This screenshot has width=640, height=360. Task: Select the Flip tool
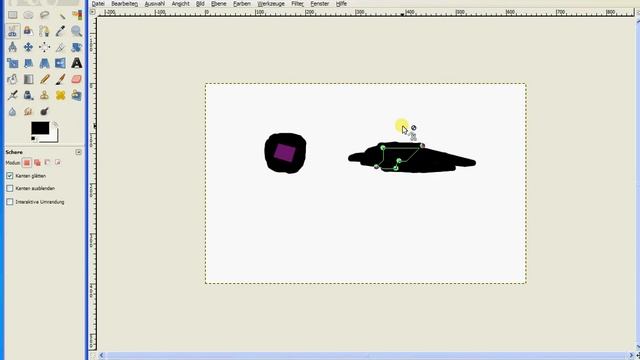(60, 63)
